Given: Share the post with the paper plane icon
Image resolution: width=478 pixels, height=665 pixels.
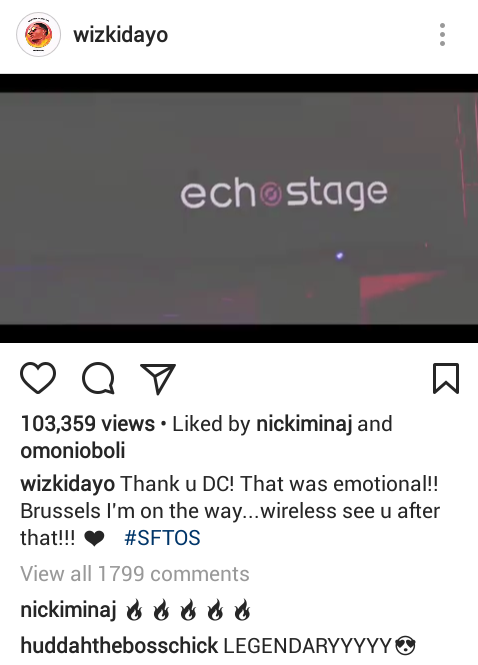Looking at the screenshot, I should 158,378.
